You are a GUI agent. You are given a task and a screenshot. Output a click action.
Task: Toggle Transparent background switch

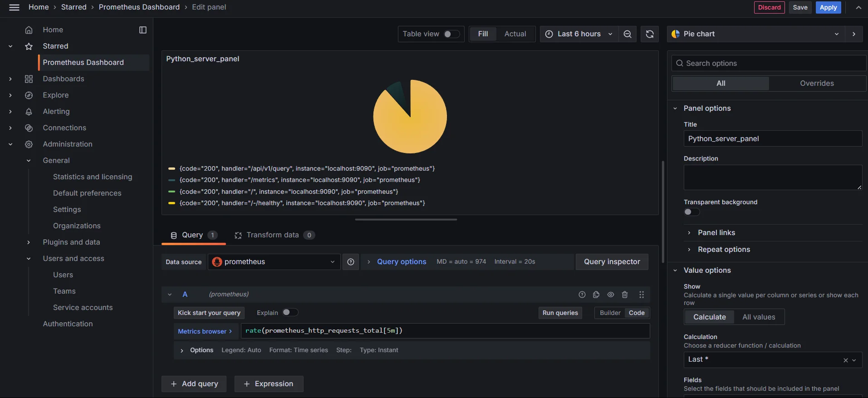pyautogui.click(x=692, y=212)
